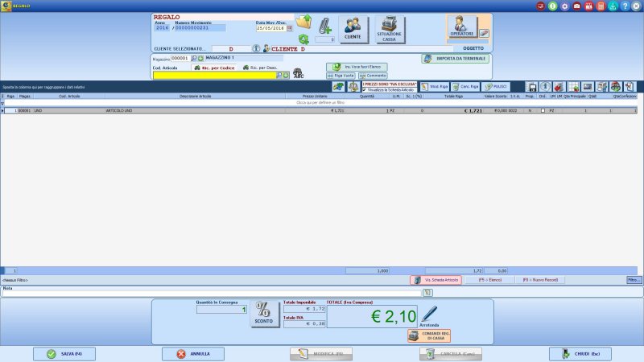
Task: Click the info icon beside selected client
Action: [255, 48]
